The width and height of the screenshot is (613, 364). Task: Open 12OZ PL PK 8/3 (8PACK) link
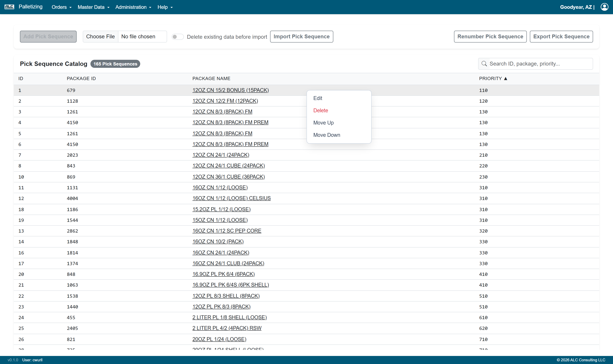[221, 307]
